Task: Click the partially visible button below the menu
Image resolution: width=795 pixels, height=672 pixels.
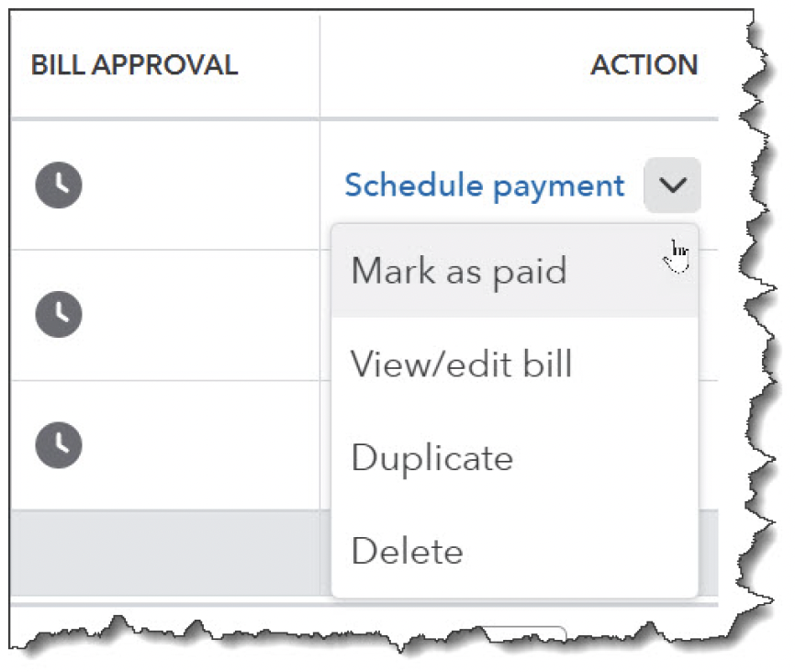Action: 523,632
